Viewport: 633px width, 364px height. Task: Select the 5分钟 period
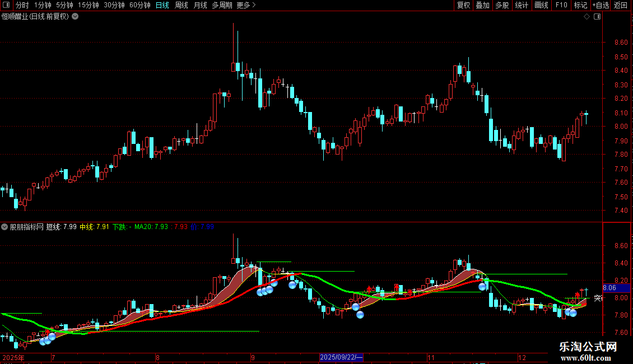(64, 5)
